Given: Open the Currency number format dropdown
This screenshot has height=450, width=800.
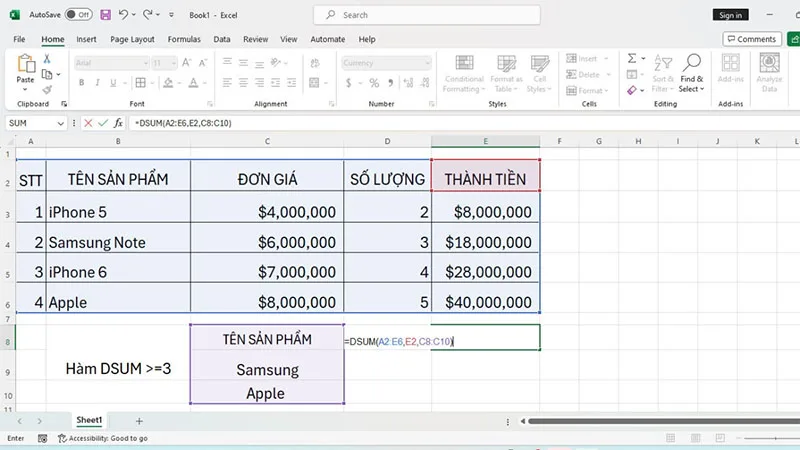Looking at the screenshot, I should point(427,63).
